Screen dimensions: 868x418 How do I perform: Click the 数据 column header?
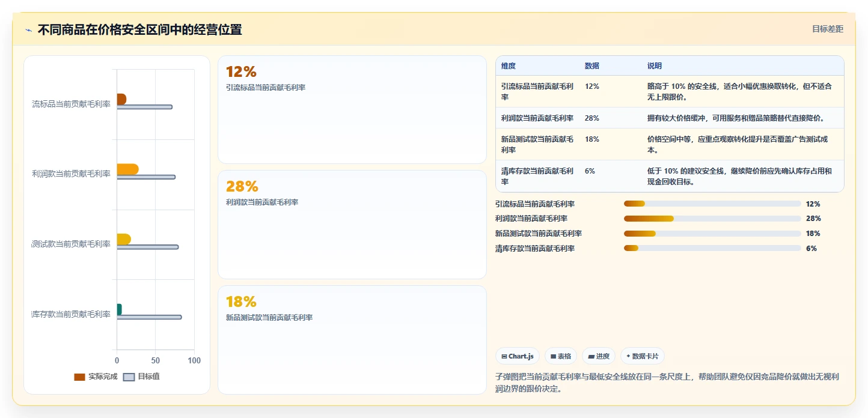[x=591, y=66]
